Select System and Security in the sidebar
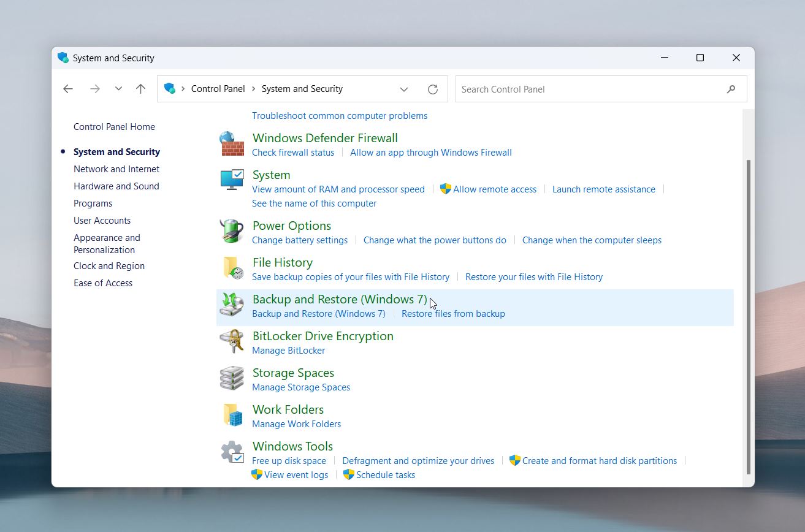The width and height of the screenshot is (805, 532). [x=116, y=152]
